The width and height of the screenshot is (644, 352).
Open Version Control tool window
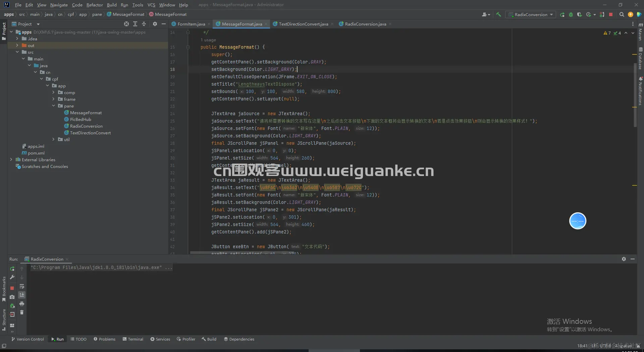[x=28, y=339]
